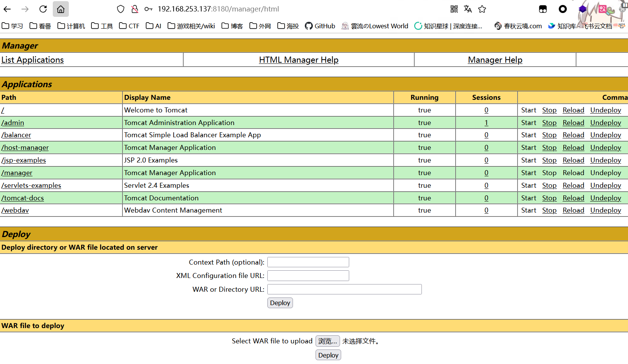Click the Context Path input field
This screenshot has height=364, width=628.
point(308,262)
